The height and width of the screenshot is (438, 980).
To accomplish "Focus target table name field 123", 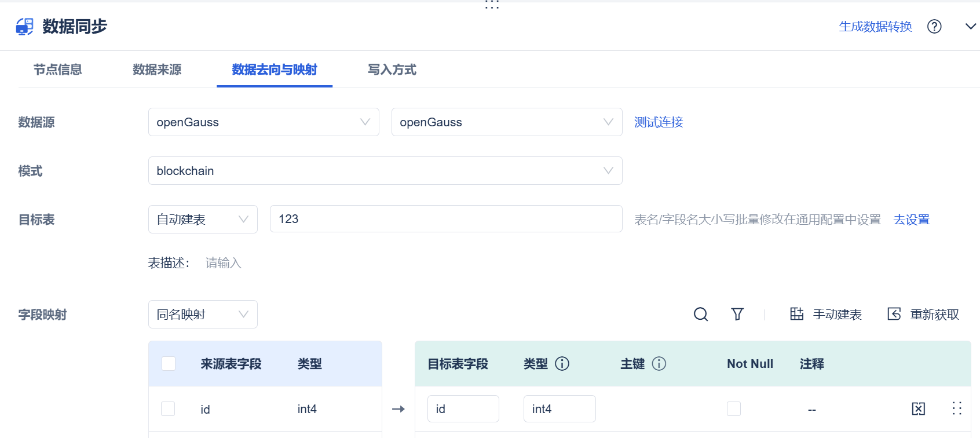I will pyautogui.click(x=446, y=219).
